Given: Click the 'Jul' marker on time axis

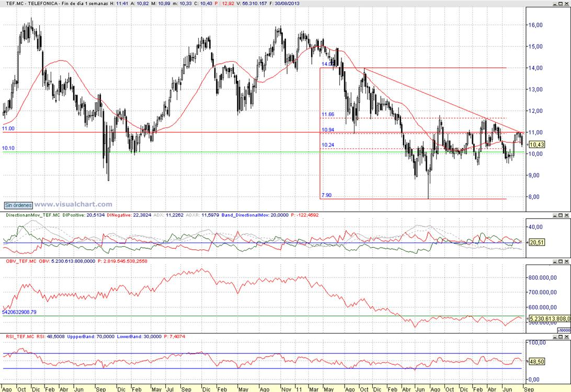Looking at the screenshot, I should (x=170, y=389).
